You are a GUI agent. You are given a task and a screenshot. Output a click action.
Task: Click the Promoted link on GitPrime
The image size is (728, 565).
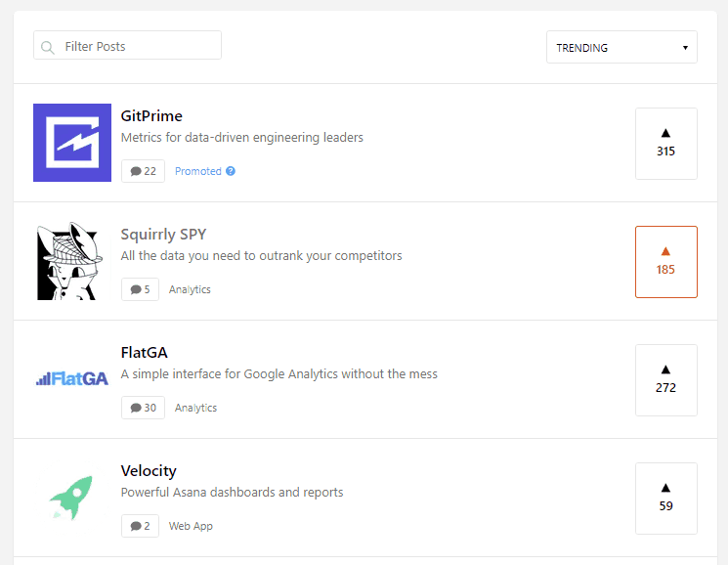click(198, 171)
